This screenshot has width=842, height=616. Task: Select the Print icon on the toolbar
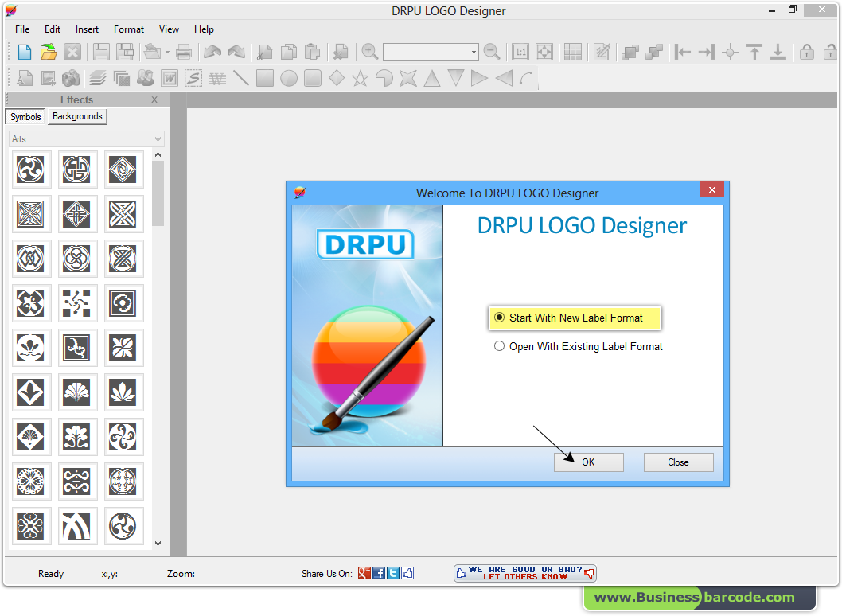(184, 52)
